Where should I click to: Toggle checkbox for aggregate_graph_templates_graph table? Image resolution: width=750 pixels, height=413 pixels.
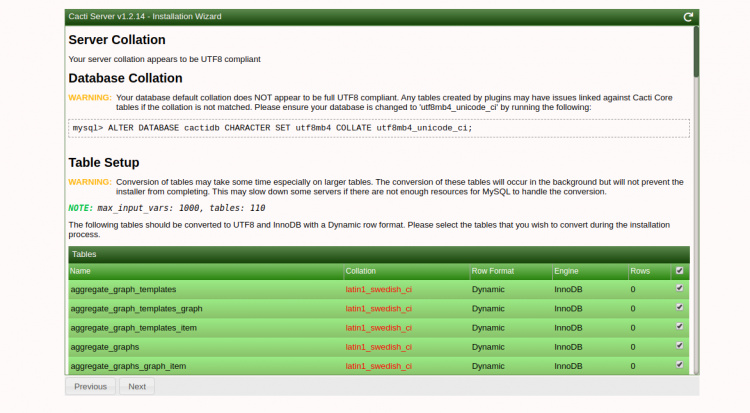(x=680, y=308)
